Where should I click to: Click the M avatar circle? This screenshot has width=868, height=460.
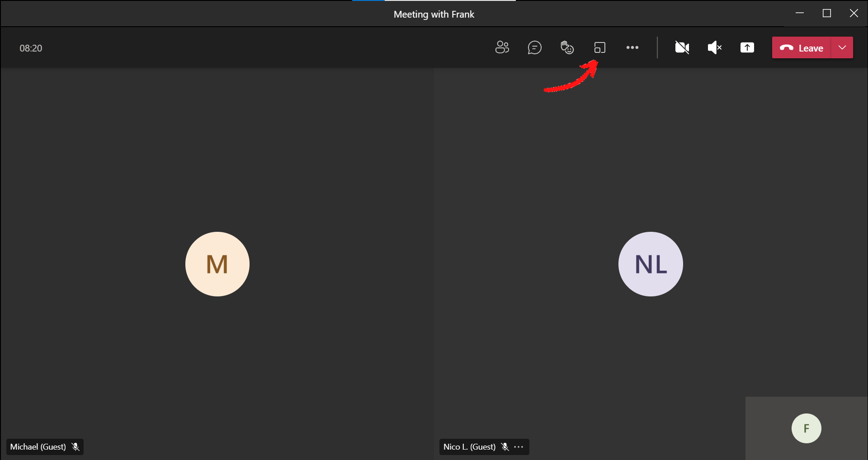coord(217,264)
